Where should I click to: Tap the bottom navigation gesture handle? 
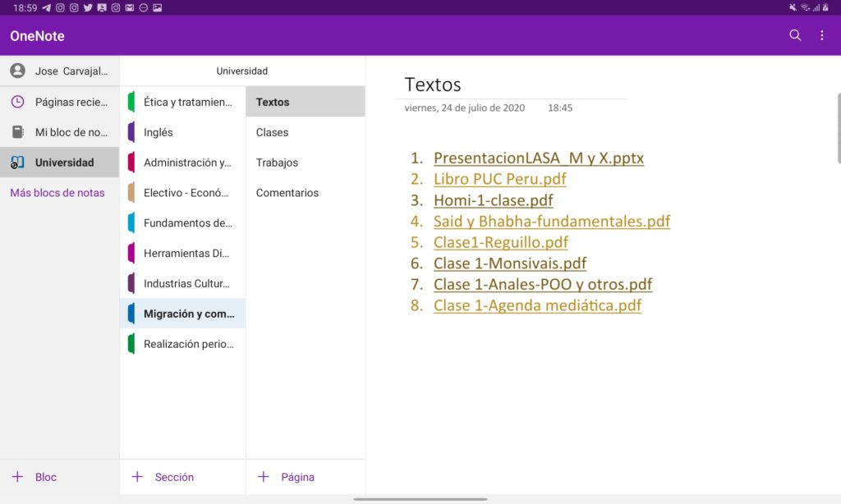420,499
